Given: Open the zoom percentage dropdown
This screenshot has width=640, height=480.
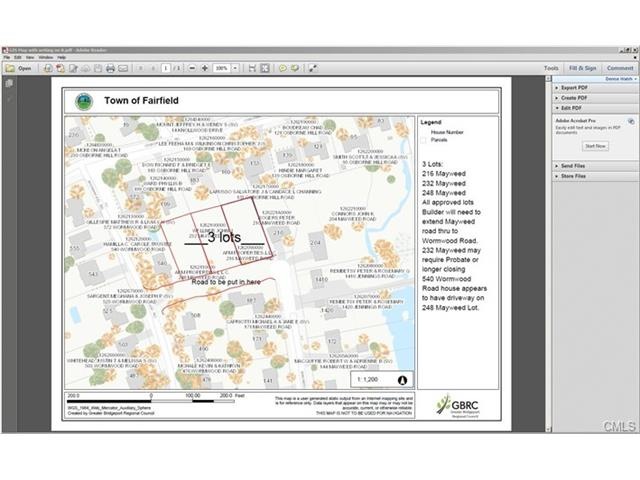Looking at the screenshot, I should [236, 68].
